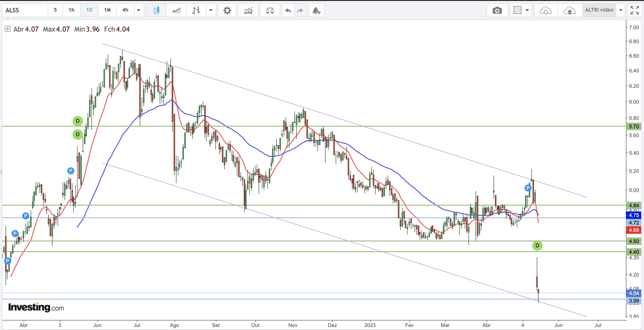Load chart layout from cloud icon
The width and height of the screenshot is (644, 330).
(546, 10)
